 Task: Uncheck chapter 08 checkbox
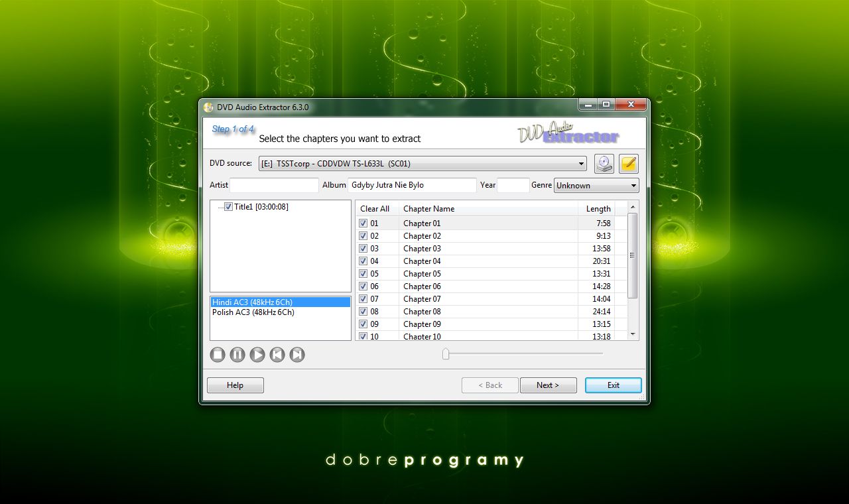363,312
